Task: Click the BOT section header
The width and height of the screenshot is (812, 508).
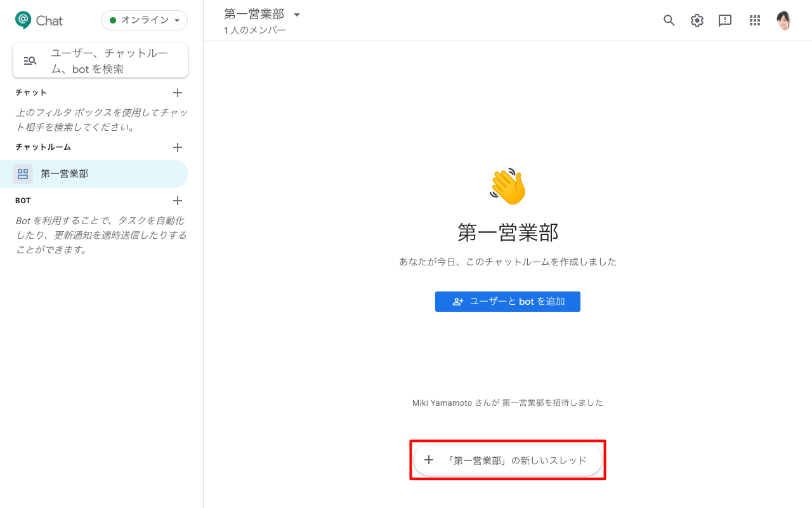Action: (x=23, y=201)
